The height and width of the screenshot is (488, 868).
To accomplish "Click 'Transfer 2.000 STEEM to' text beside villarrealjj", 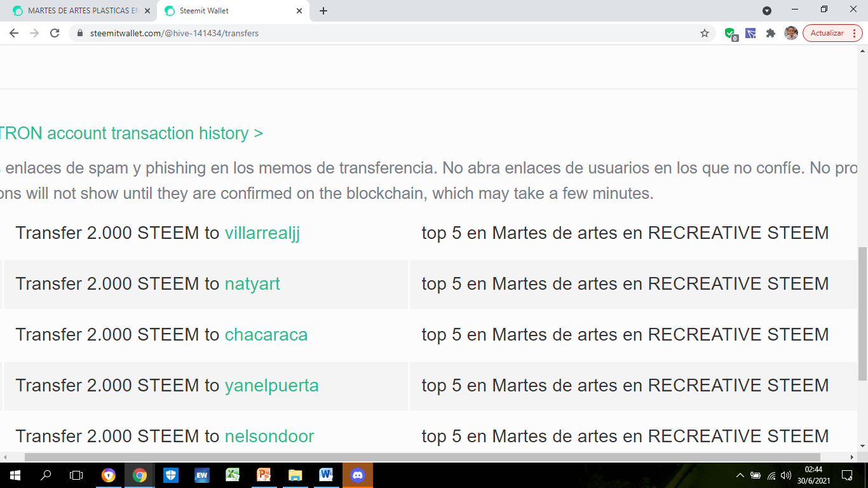I will coord(118,233).
